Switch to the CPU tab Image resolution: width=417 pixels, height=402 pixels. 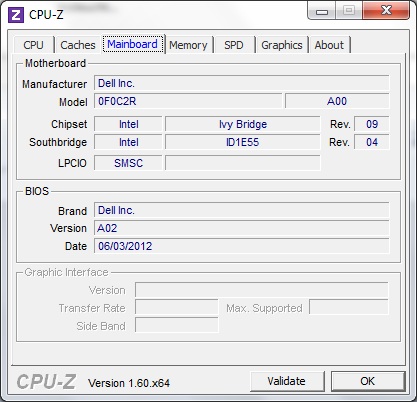click(33, 45)
